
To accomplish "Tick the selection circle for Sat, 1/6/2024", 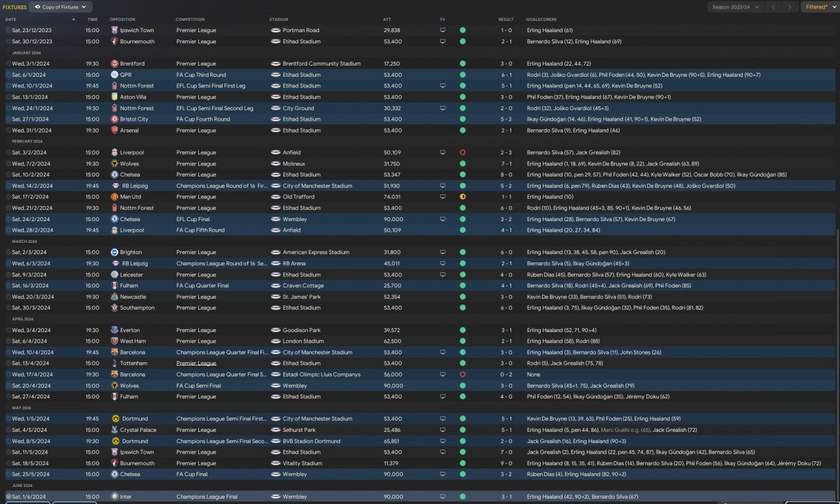I will (9, 497).
